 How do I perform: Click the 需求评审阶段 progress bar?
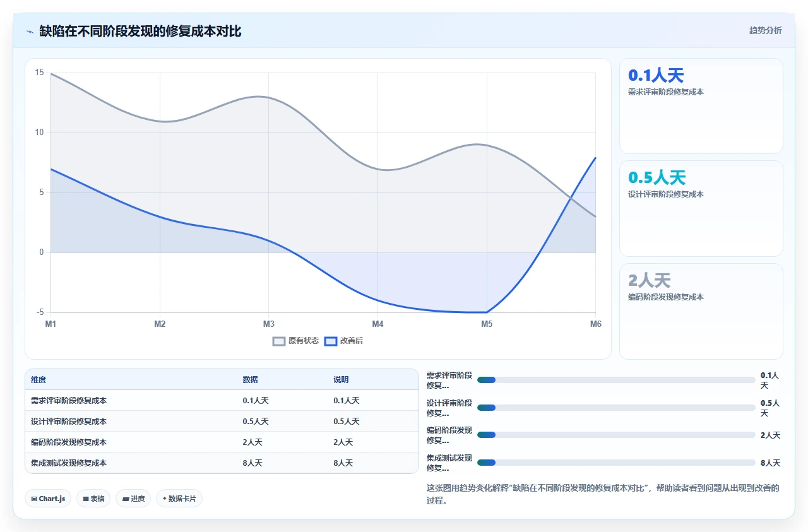pyautogui.click(x=616, y=380)
